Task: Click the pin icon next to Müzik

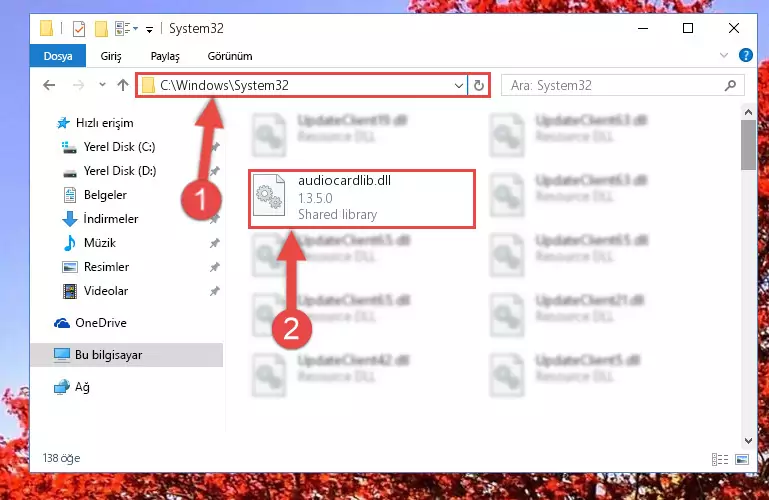Action: [x=214, y=243]
